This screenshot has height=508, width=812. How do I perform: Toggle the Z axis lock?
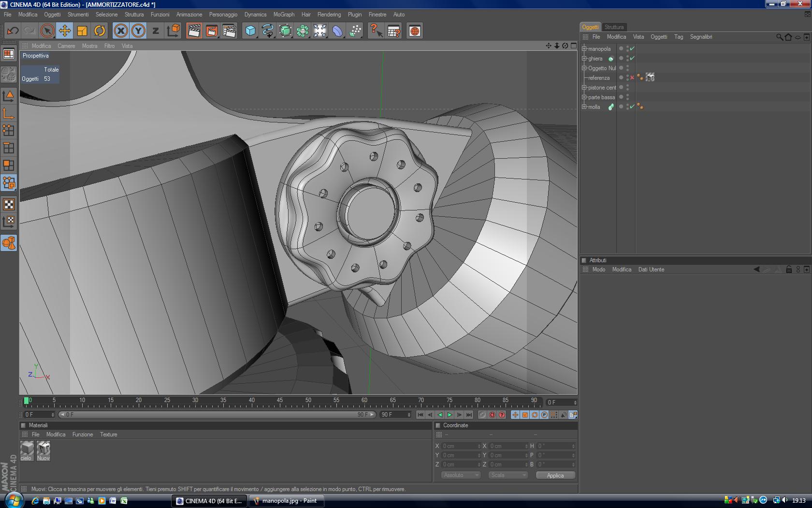tap(156, 31)
